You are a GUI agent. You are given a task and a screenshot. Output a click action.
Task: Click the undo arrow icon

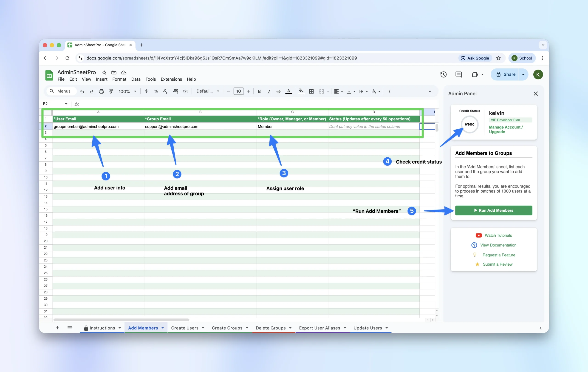click(82, 91)
